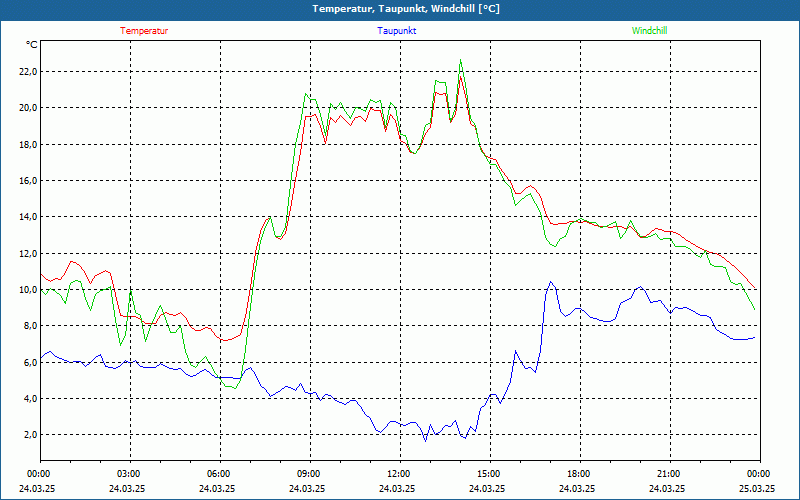
Task: Click the 06:00 time label on the x-axis
Action: point(217,474)
